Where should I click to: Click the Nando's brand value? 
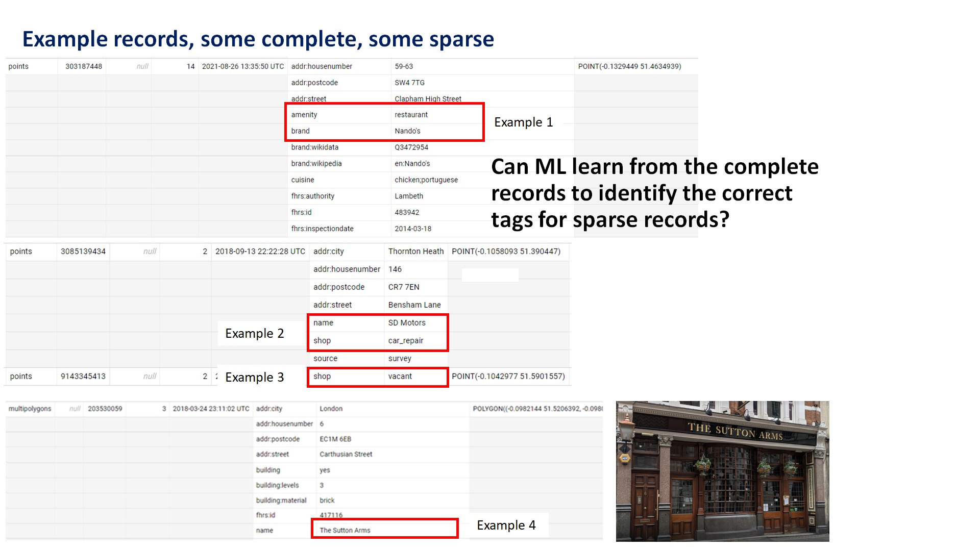point(407,131)
